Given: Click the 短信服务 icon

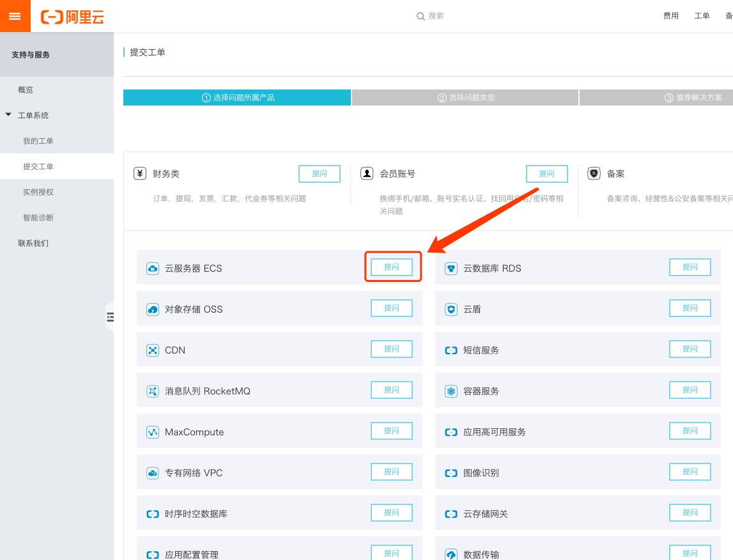Looking at the screenshot, I should [x=451, y=350].
